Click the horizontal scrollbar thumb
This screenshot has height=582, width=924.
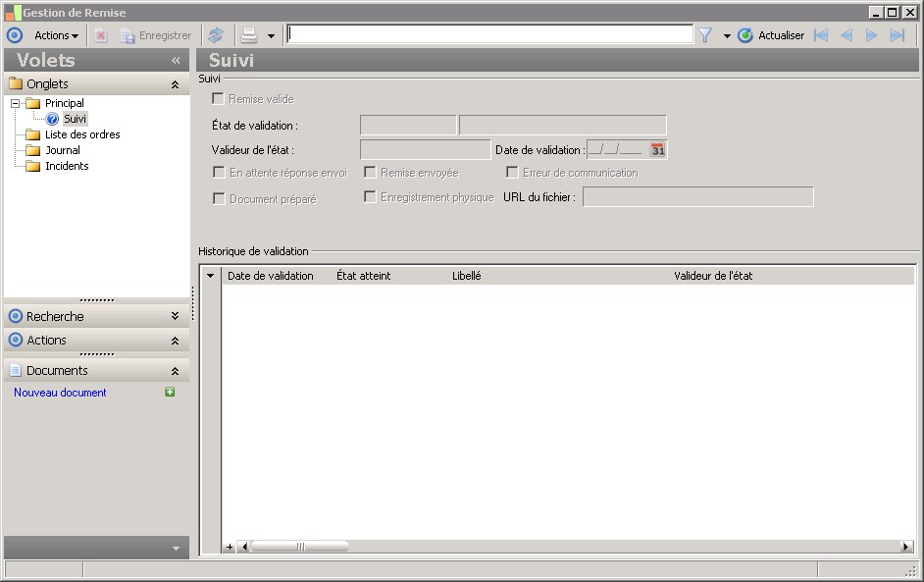[300, 548]
